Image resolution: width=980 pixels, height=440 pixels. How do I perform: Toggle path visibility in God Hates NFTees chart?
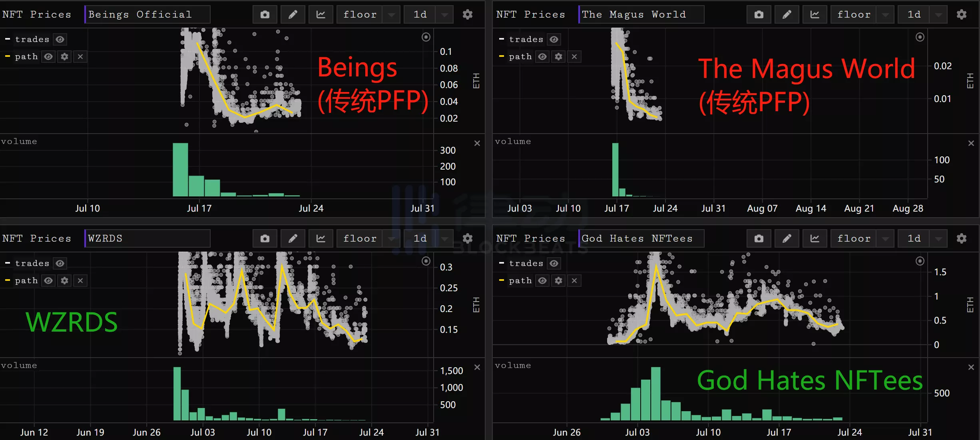coord(542,281)
